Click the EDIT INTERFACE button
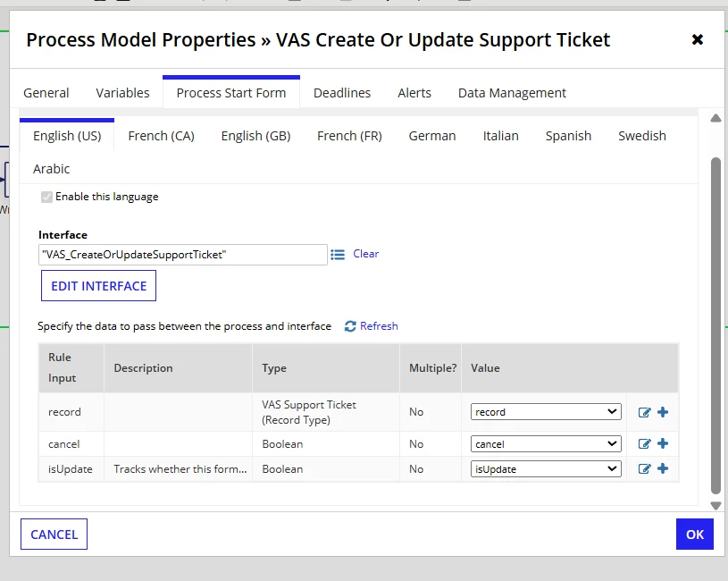728x581 pixels. pyautogui.click(x=98, y=286)
